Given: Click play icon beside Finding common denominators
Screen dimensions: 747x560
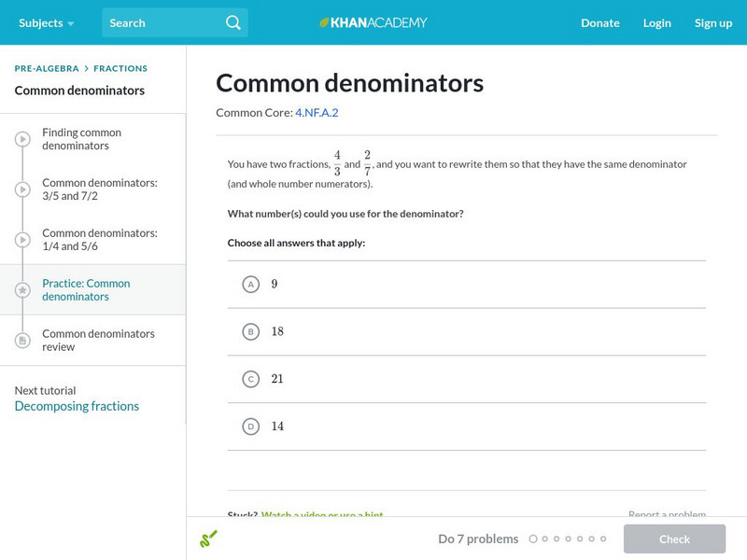Looking at the screenshot, I should (22, 139).
